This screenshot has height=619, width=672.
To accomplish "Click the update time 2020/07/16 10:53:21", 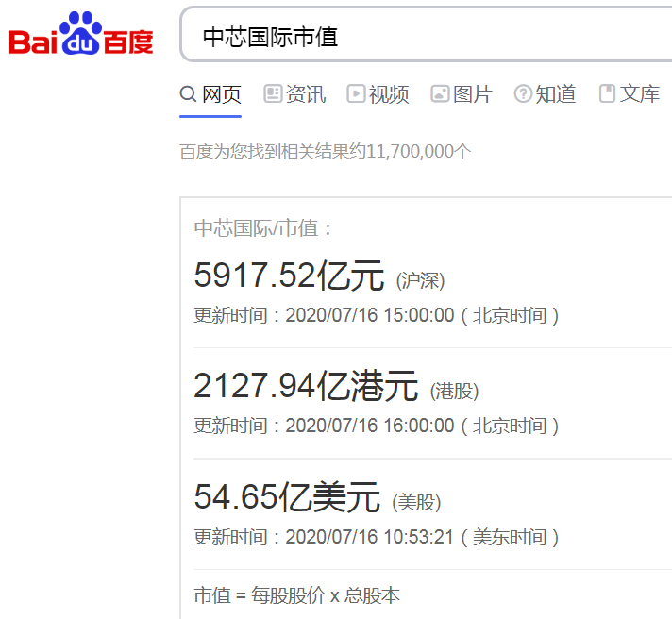I will coord(369,537).
